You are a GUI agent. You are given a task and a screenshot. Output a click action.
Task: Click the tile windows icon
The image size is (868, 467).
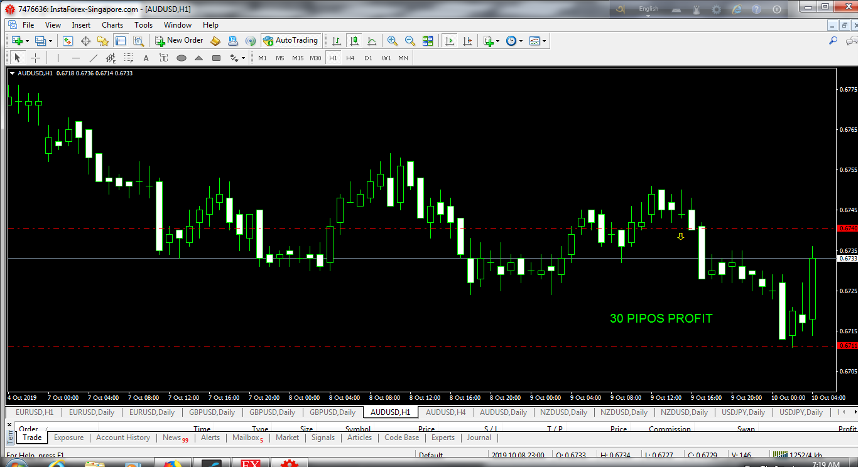(x=428, y=41)
